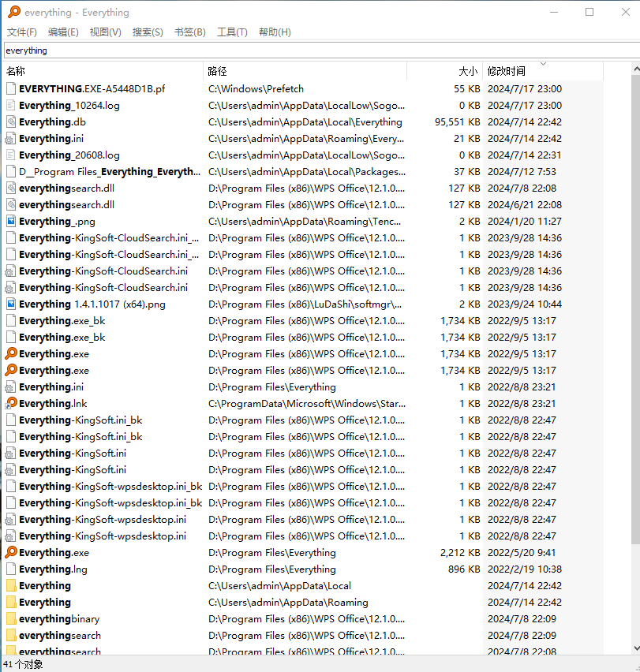Sort results by the 大小 column header
This screenshot has height=672, width=640.
tap(444, 71)
